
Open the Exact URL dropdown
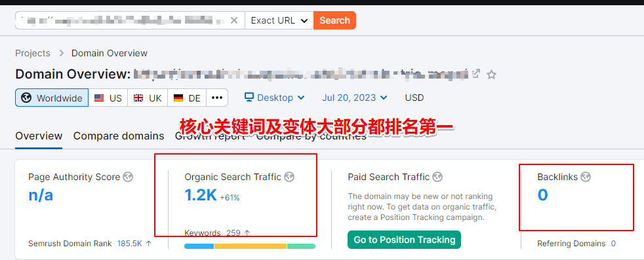(x=279, y=20)
